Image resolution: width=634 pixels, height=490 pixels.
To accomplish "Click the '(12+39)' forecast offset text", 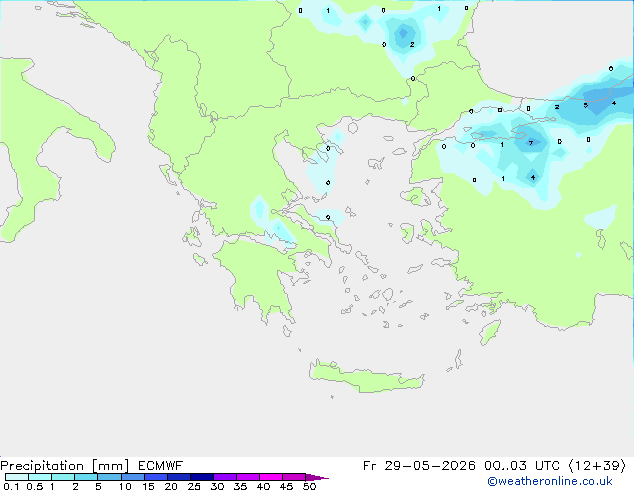I will click(597, 466).
